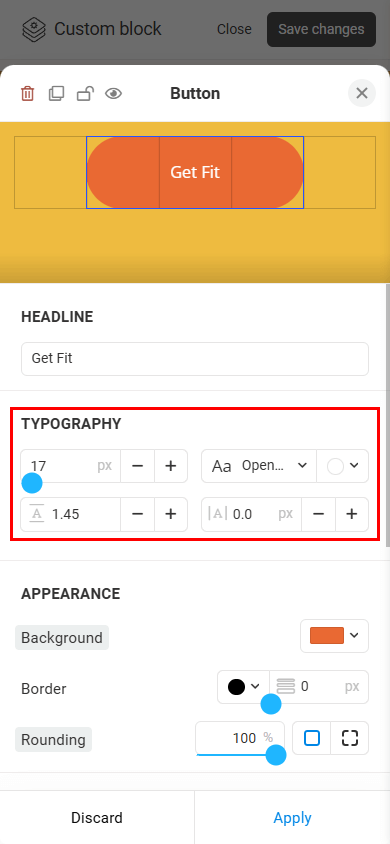The width and height of the screenshot is (390, 844).
Task: Select individual corners rounding icon
Action: 350,738
